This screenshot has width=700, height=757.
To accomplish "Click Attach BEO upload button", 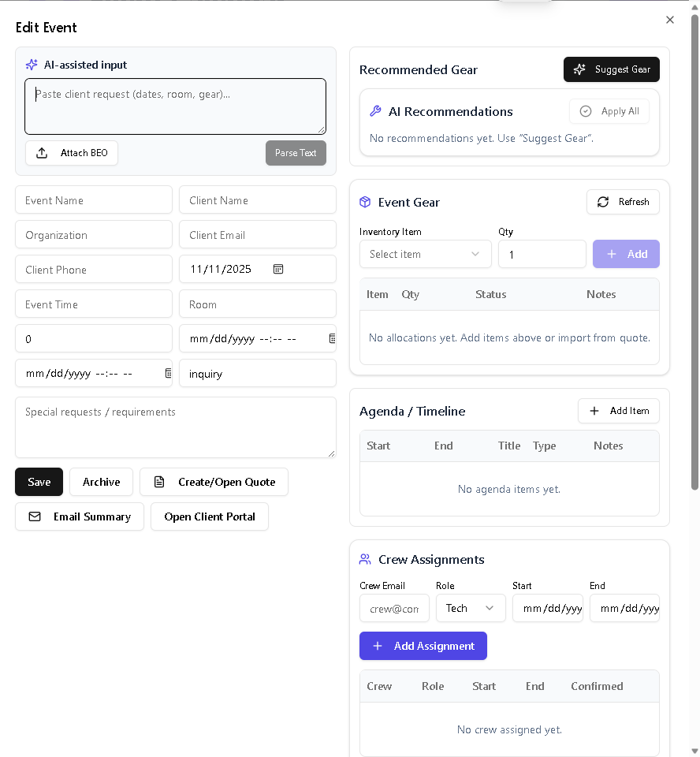I will click(x=72, y=153).
